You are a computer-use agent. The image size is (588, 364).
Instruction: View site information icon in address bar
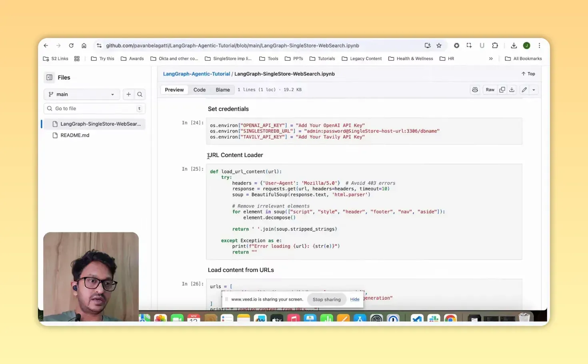tap(99, 46)
